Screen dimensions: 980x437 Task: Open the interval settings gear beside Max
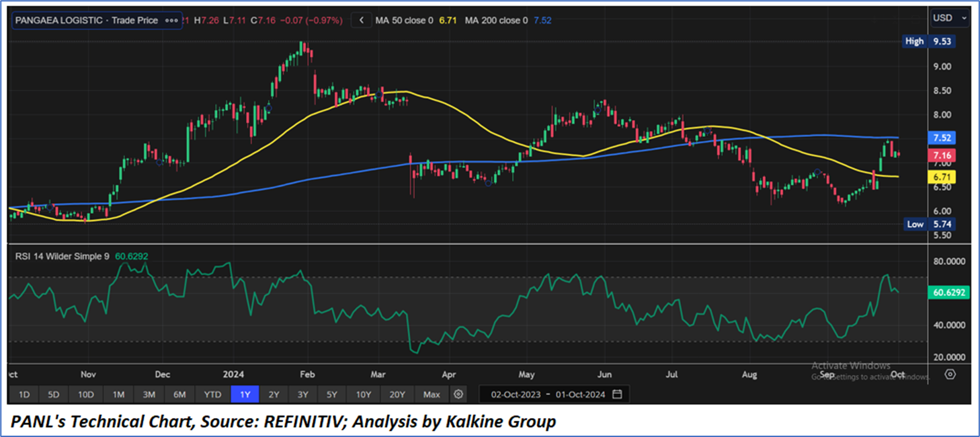[458, 394]
